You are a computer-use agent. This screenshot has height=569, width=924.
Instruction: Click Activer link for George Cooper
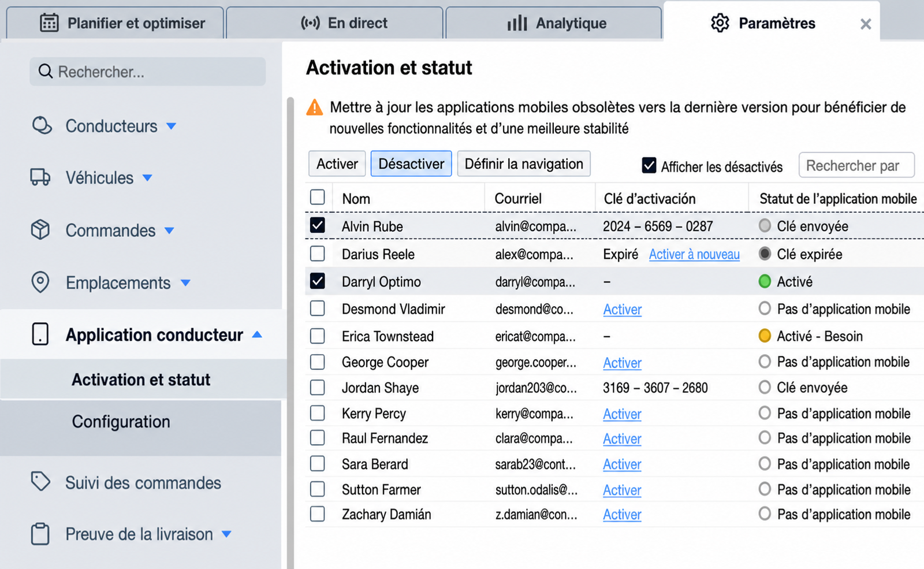[x=623, y=363]
